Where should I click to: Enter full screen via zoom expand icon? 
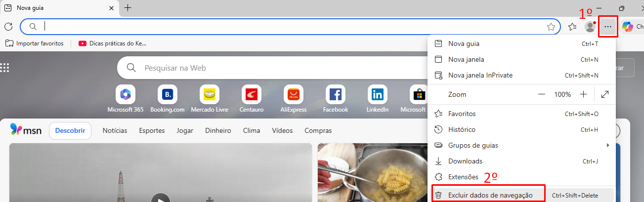[x=605, y=94]
